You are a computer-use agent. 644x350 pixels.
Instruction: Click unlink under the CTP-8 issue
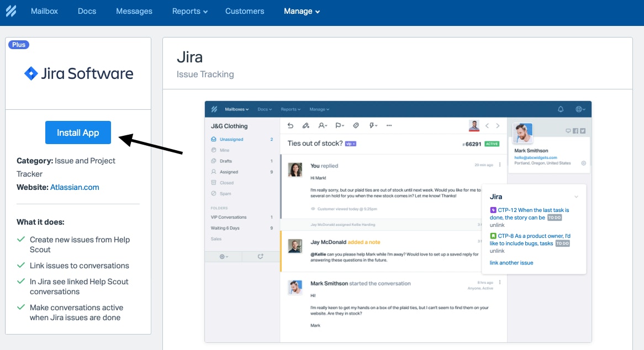(497, 251)
